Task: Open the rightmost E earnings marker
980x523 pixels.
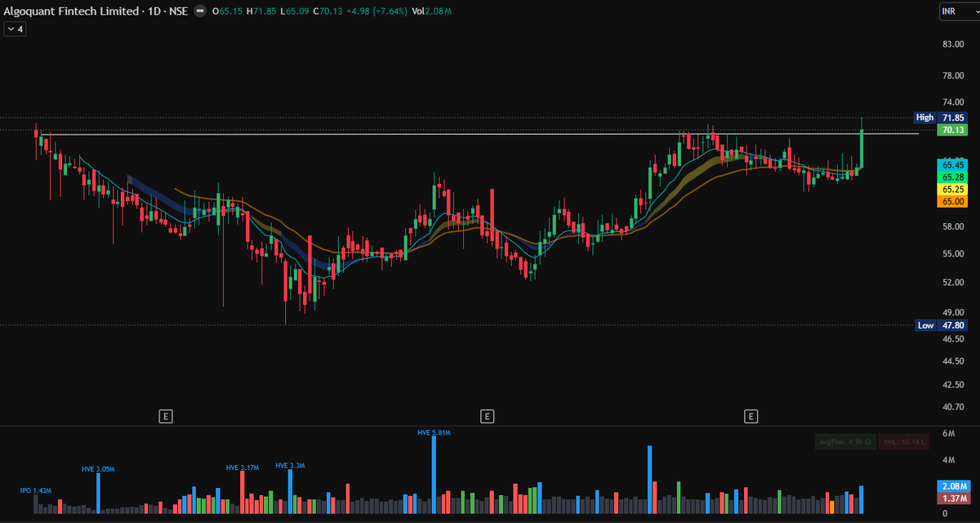Action: point(750,417)
